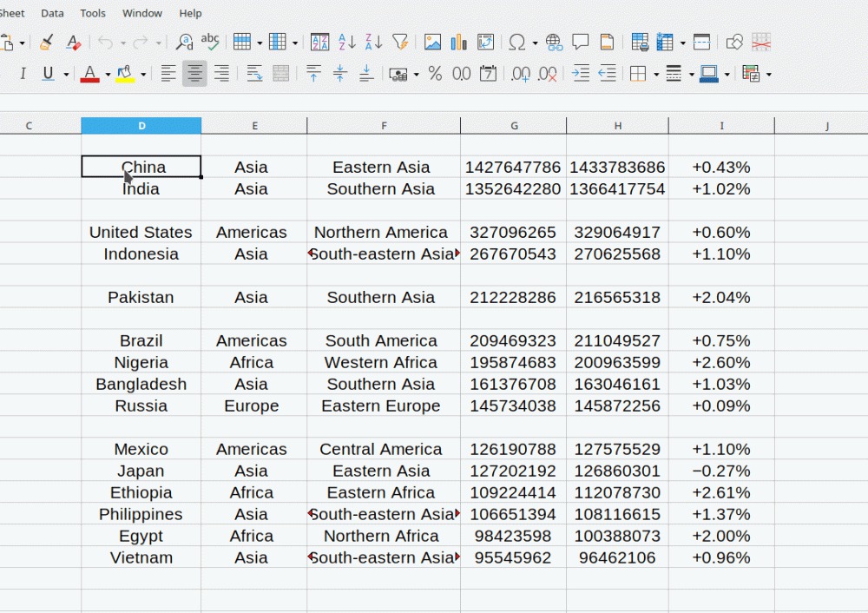Image resolution: width=868 pixels, height=613 pixels.
Task: Define print area icon
Action: 640,42
